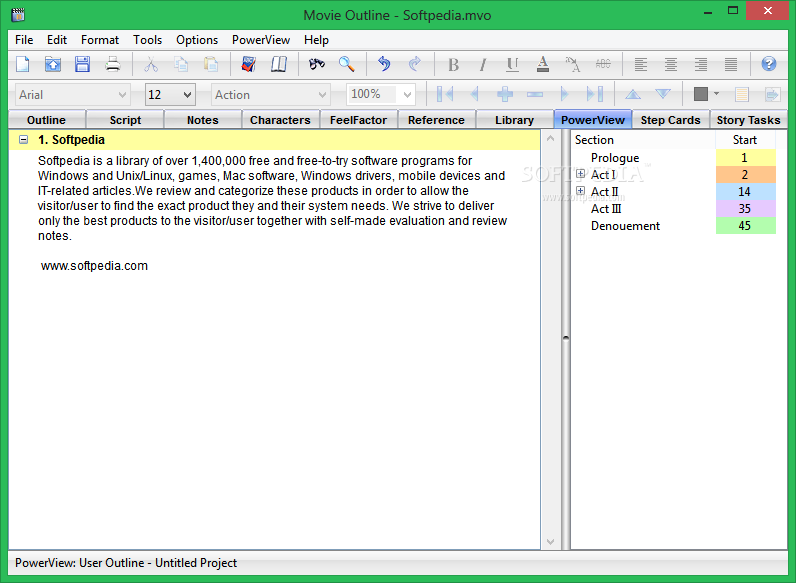Screen dimensions: 796x583
Task: Toggle bold formatting
Action: pos(453,64)
